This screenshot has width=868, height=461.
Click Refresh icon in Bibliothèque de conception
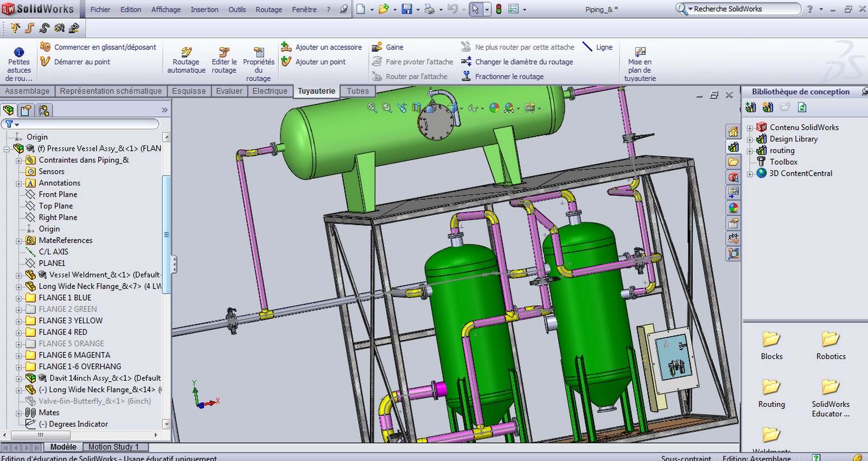[802, 107]
